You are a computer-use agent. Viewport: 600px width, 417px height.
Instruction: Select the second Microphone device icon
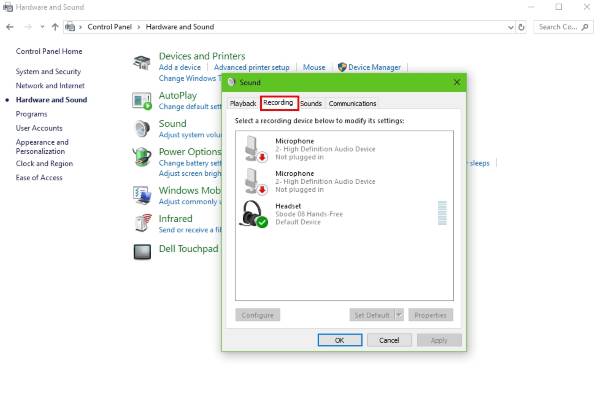(255, 181)
